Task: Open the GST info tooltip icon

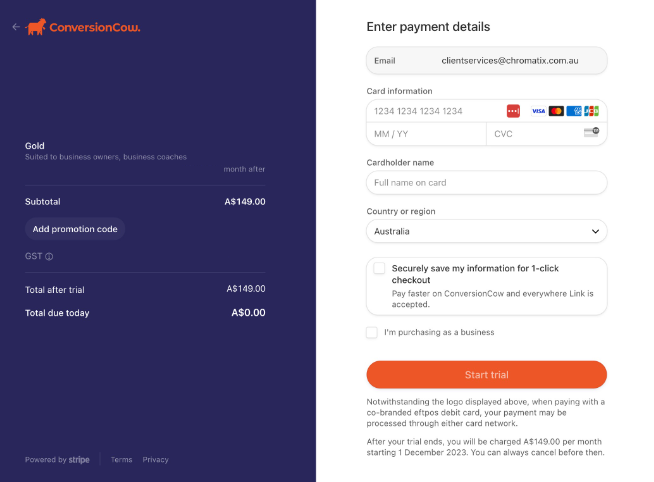Action: click(49, 256)
